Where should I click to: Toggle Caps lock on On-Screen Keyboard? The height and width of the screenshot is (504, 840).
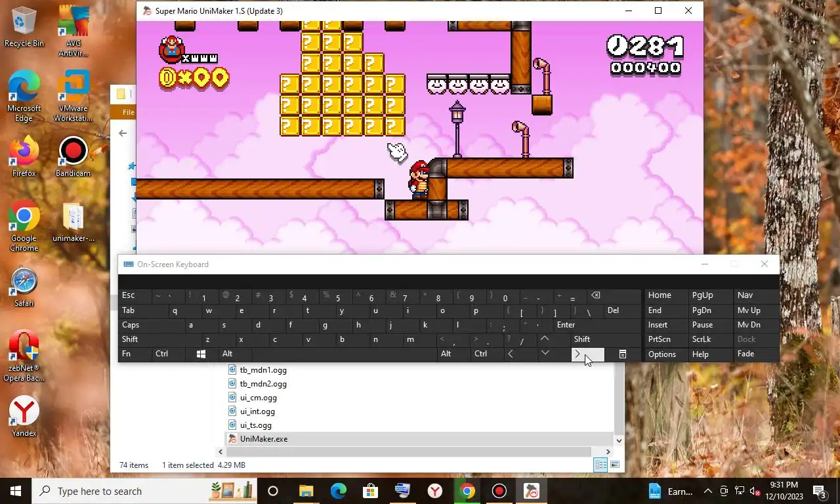[x=152, y=325]
